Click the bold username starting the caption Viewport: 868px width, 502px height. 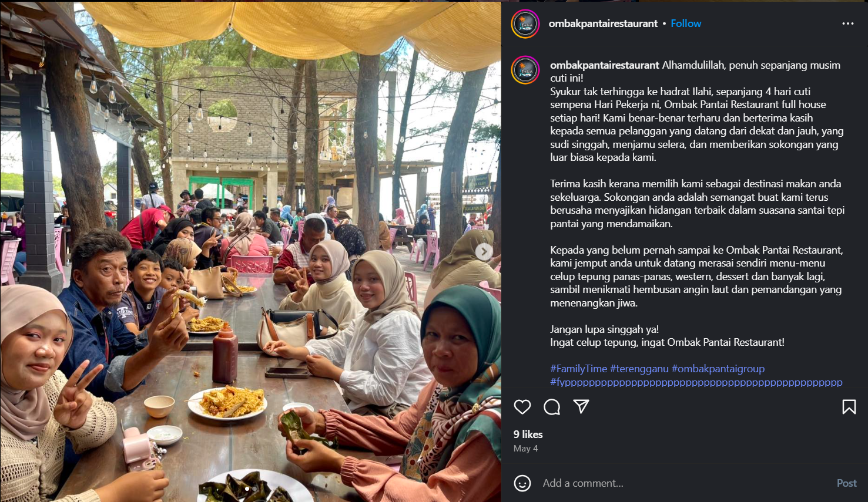(605, 65)
